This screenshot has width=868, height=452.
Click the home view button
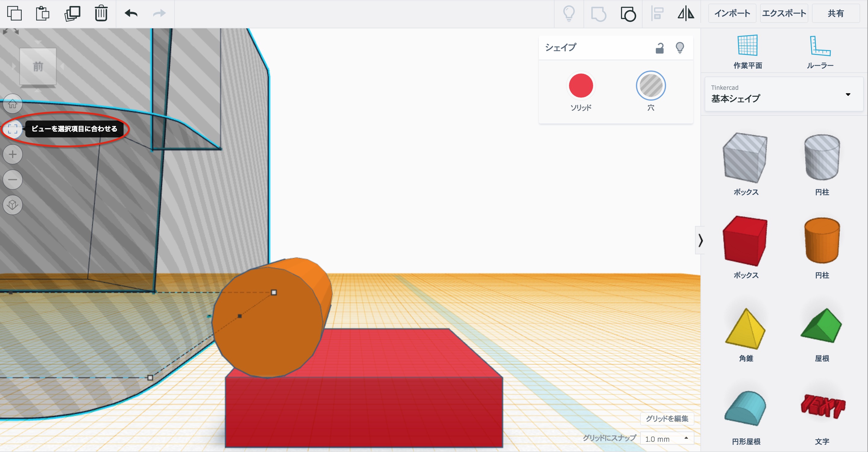13,104
